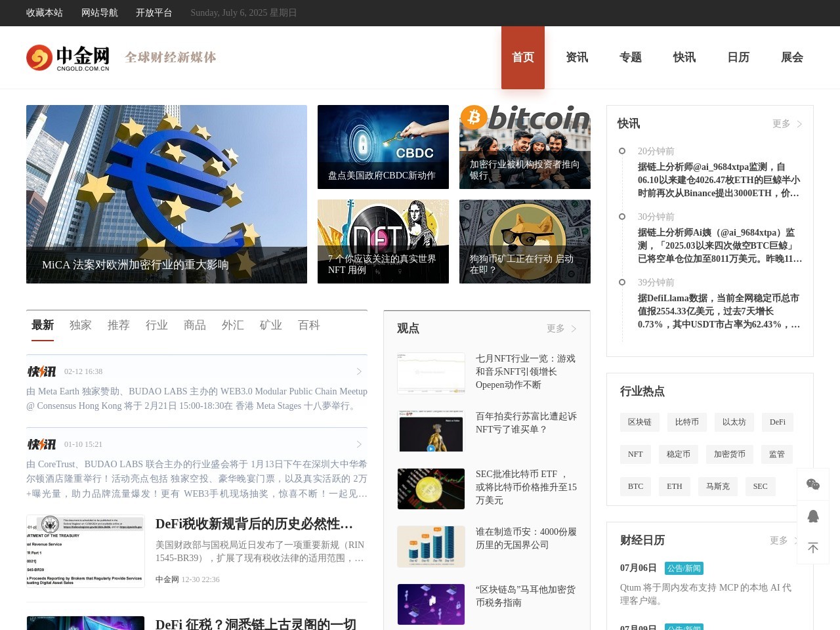Select the 外汇 tab
The image size is (840, 630).
click(x=233, y=325)
